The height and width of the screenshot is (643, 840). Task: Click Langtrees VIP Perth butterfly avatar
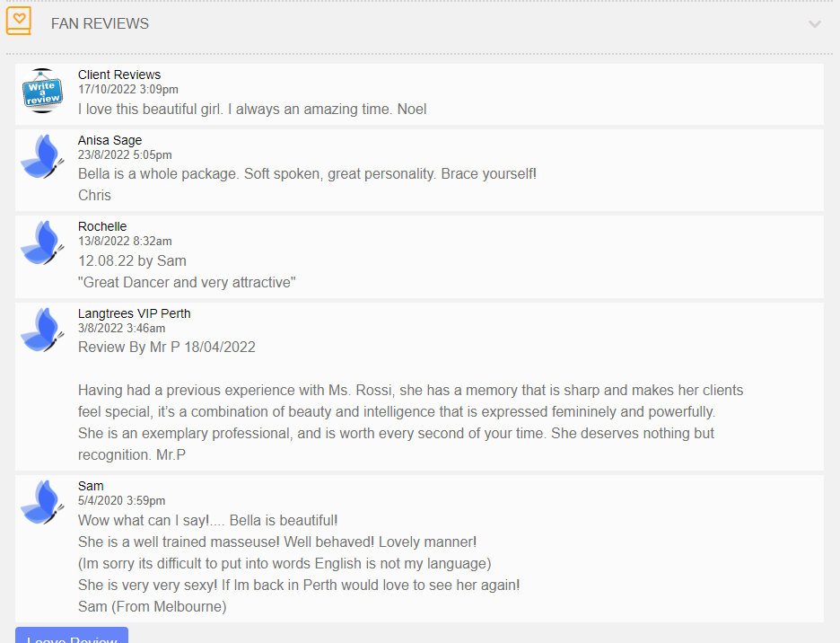[x=42, y=330]
